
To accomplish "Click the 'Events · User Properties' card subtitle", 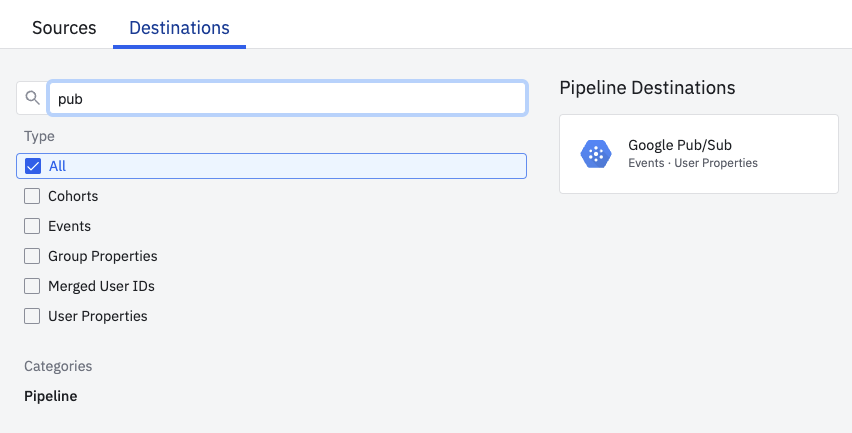I will 692,163.
